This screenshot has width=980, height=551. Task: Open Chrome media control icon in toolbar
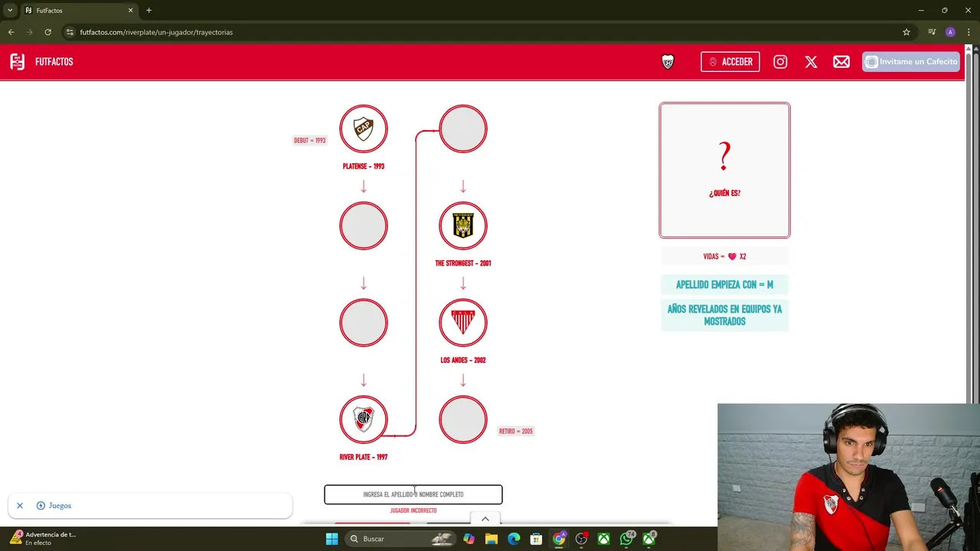(x=932, y=32)
